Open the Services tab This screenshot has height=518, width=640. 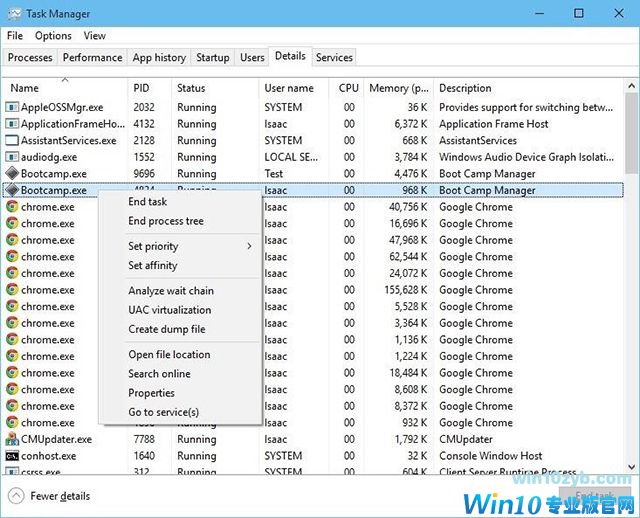tap(334, 58)
